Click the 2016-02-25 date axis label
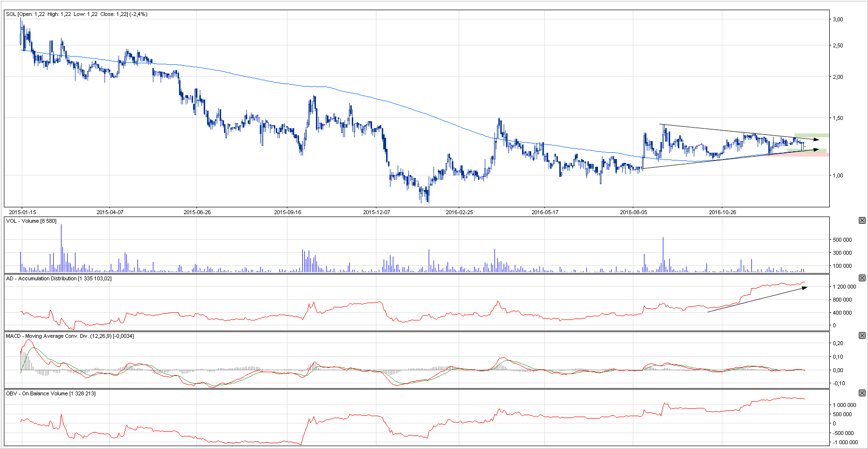The image size is (868, 449). point(459,212)
